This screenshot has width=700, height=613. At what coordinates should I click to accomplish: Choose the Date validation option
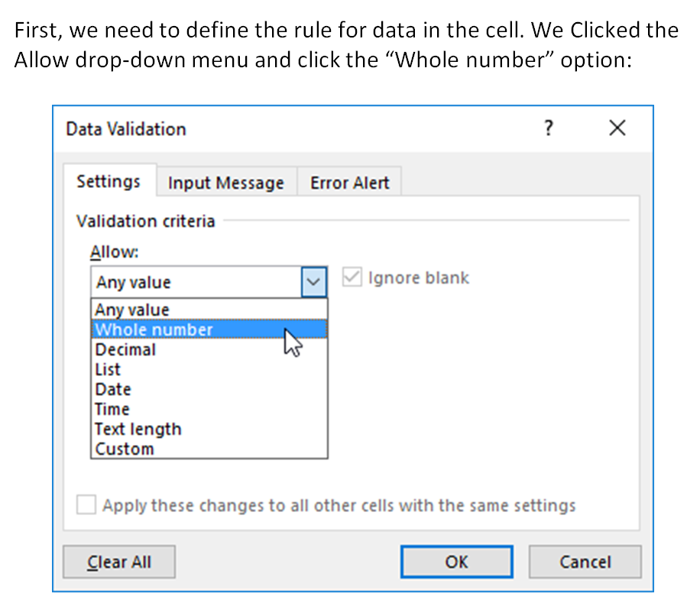[x=209, y=389]
